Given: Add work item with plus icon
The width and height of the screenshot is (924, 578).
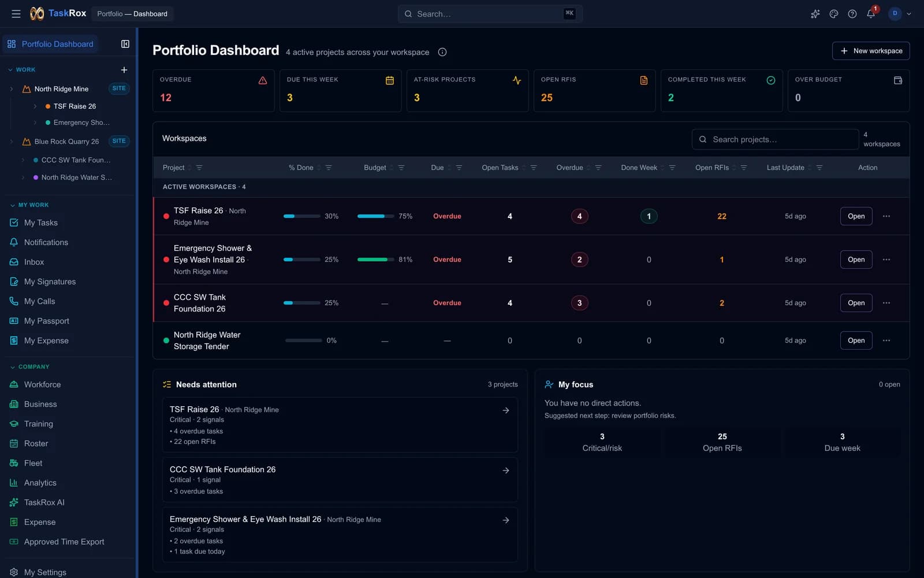Looking at the screenshot, I should [x=124, y=70].
